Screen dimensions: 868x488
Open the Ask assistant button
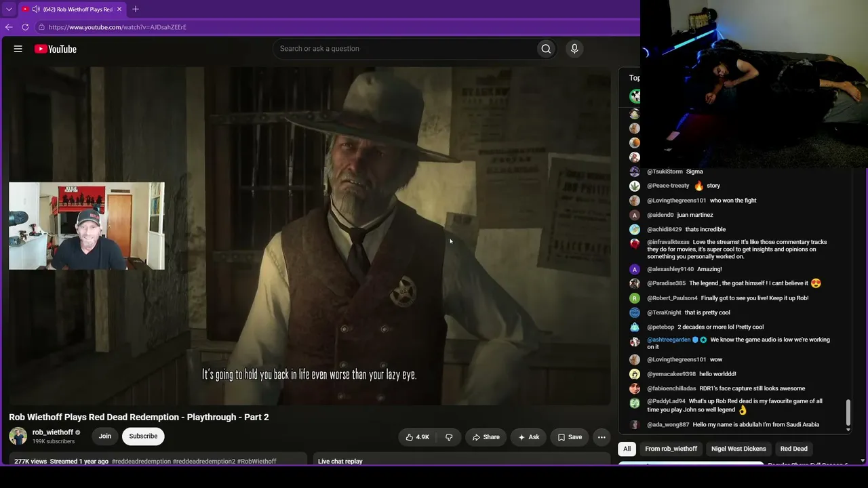coord(529,437)
